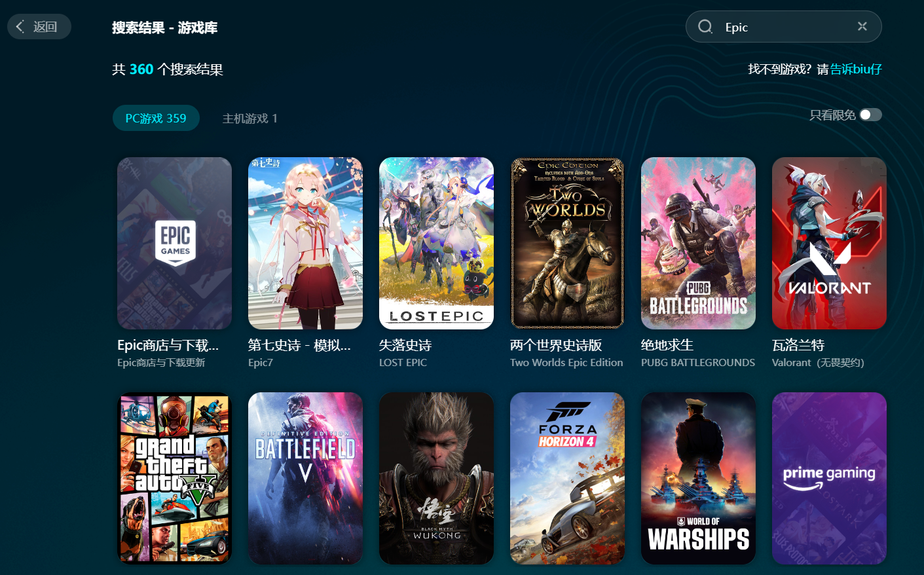
Task: Open the 第七史诗 Epic7 game cover
Action: [305, 243]
